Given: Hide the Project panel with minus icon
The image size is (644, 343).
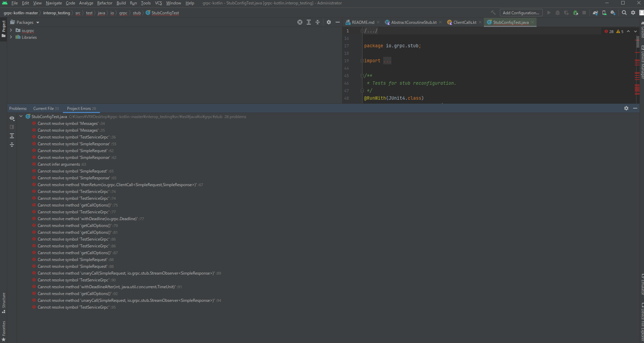Looking at the screenshot, I should tap(338, 22).
